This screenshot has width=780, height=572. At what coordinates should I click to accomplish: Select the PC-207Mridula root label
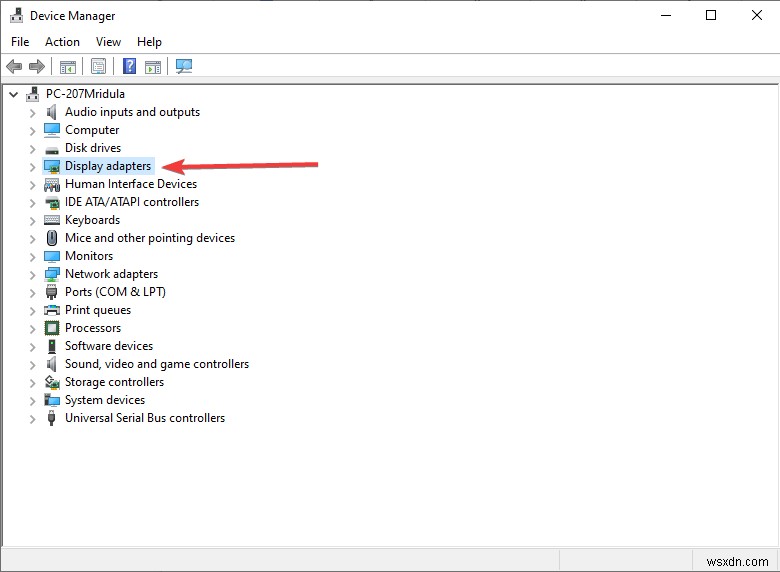85,94
